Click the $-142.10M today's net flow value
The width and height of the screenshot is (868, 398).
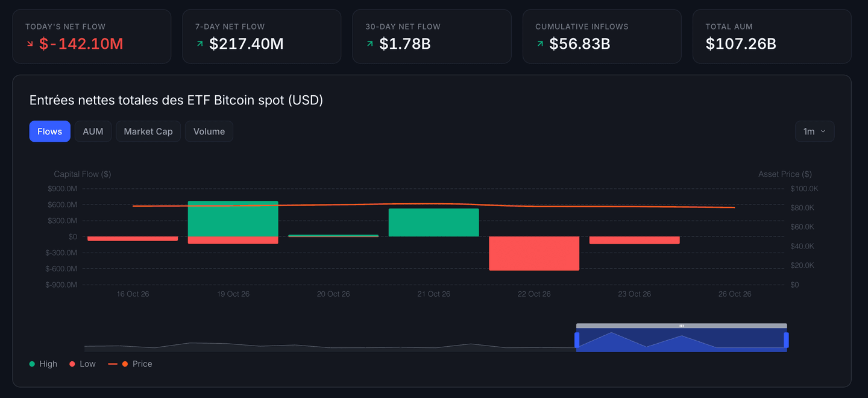click(81, 44)
